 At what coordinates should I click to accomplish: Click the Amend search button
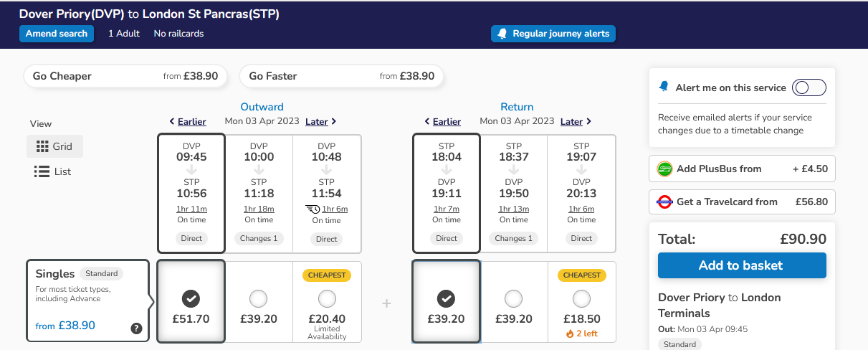[x=57, y=34]
